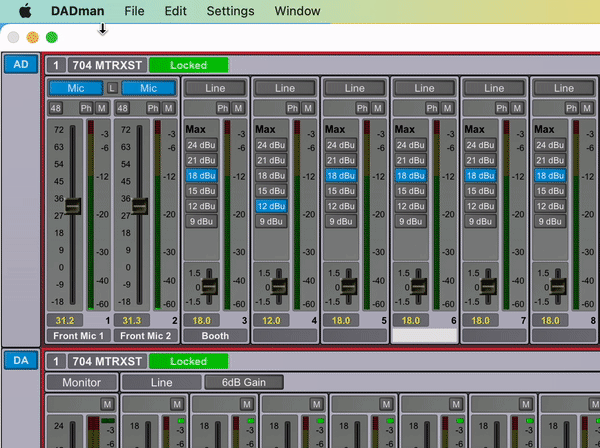
Task: Mute the DA Monitor channel with M
Action: 107,404
